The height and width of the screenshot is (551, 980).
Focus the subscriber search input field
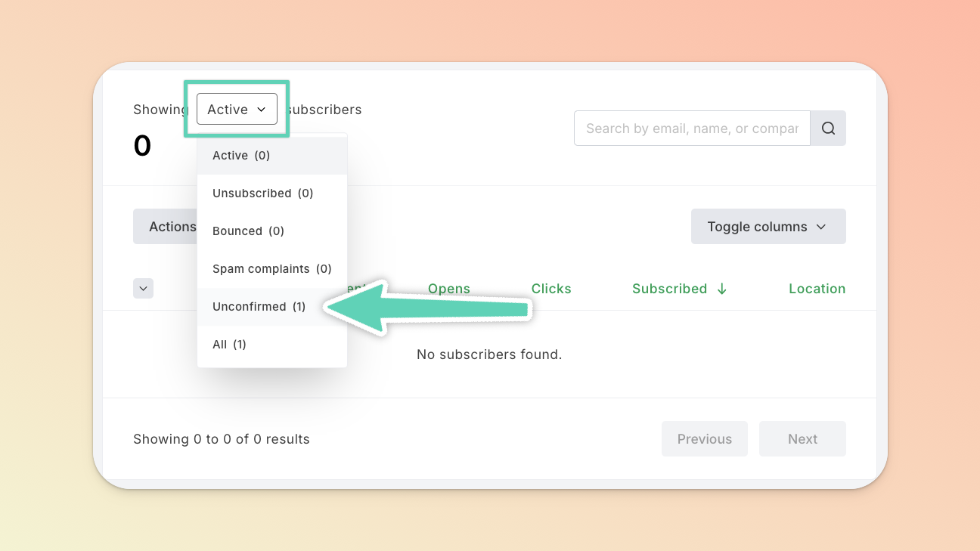pos(692,128)
